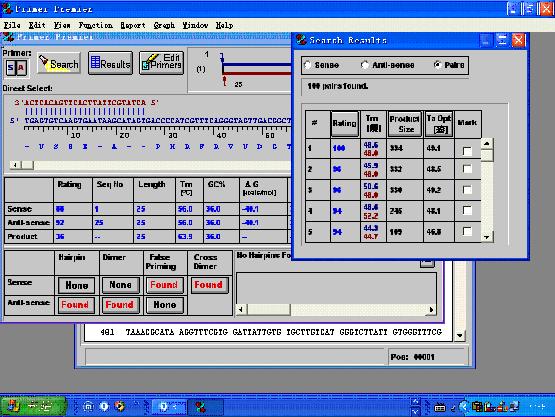Image resolution: width=555 pixels, height=417 pixels.
Task: Click Search Results window title icon
Action: click(301, 40)
